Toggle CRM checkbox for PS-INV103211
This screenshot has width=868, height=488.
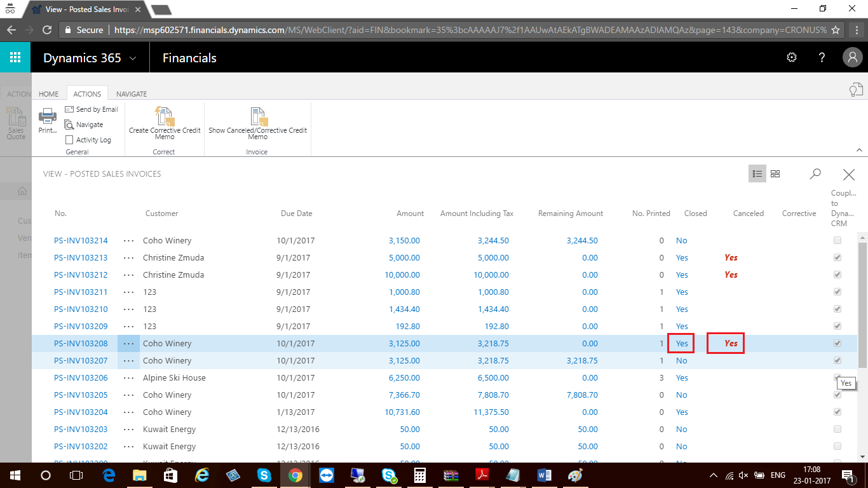click(837, 292)
